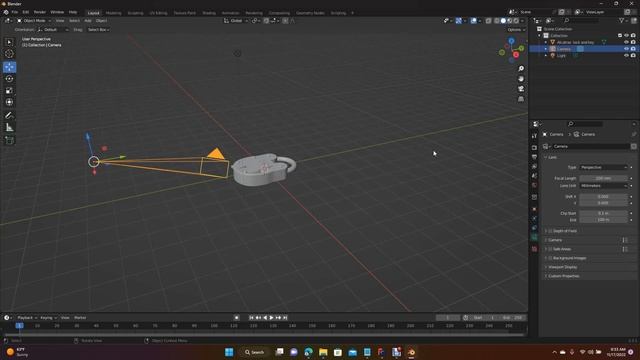Open the File menu
The width and height of the screenshot is (640, 360).
[15, 12]
